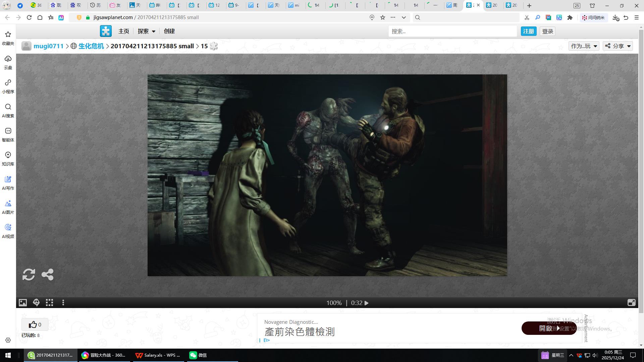Resume the puzzle timer with the play icon
Screen dimensions: 644x362
[367, 303]
